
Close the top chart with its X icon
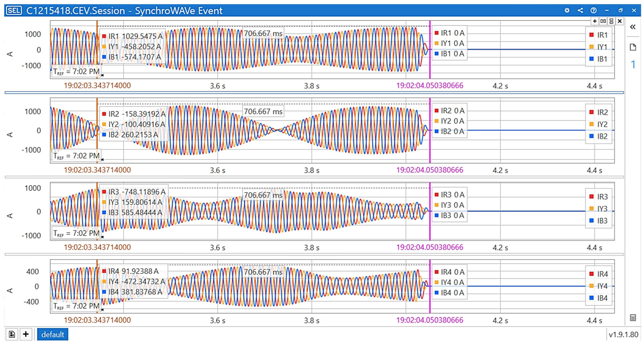point(620,21)
